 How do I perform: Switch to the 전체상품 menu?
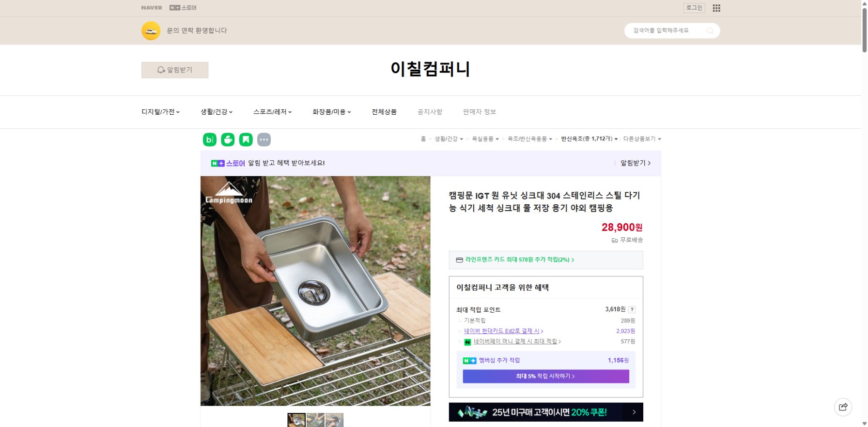point(384,111)
